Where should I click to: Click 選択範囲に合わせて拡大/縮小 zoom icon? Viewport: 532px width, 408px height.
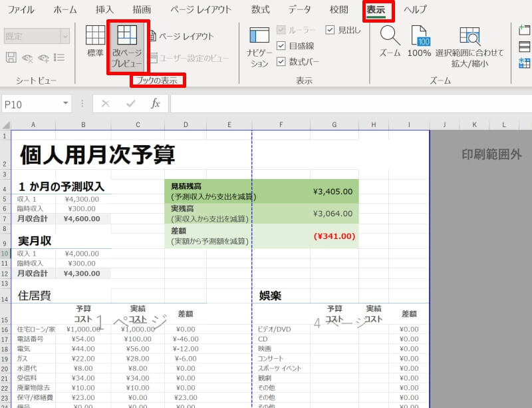click(x=469, y=47)
